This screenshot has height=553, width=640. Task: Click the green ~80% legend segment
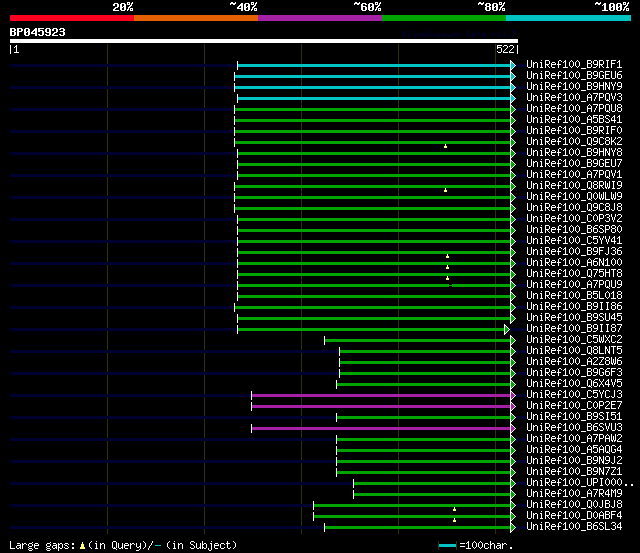tap(444, 18)
